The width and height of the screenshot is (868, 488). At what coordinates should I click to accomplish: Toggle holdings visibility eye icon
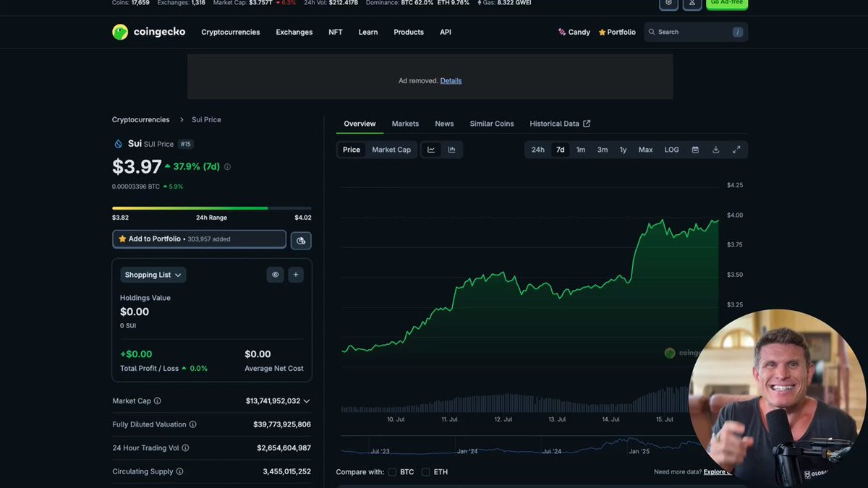(275, 275)
